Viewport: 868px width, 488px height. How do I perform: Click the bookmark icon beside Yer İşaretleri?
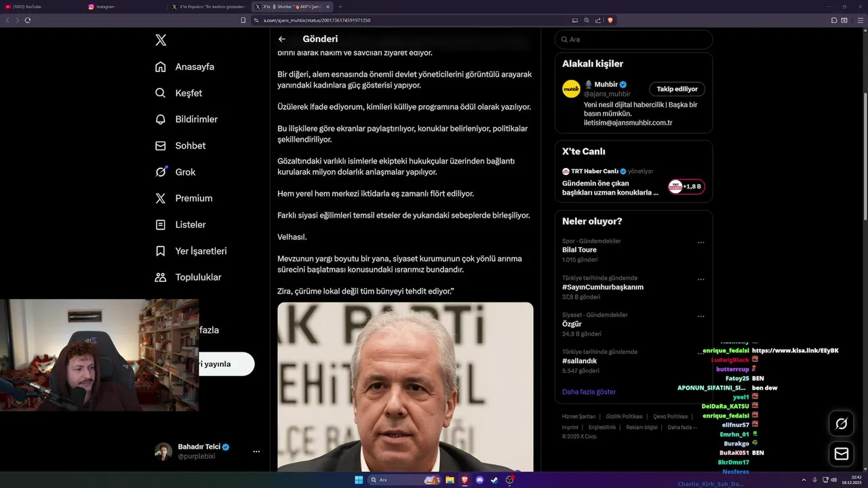[x=161, y=251]
